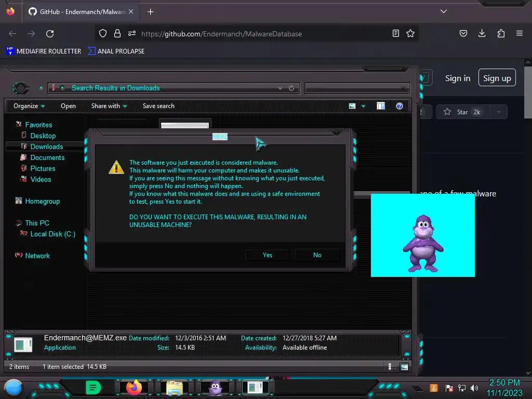Open BonziBuddy taskbar icon
The image size is (532, 399).
(216, 388)
